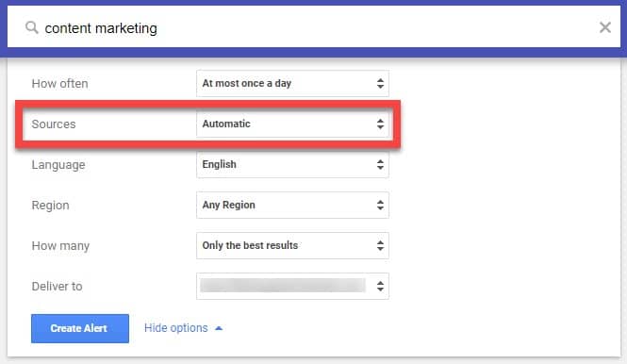The height and width of the screenshot is (364, 627).
Task: Open the Language dropdown showing English
Action: coord(292,164)
